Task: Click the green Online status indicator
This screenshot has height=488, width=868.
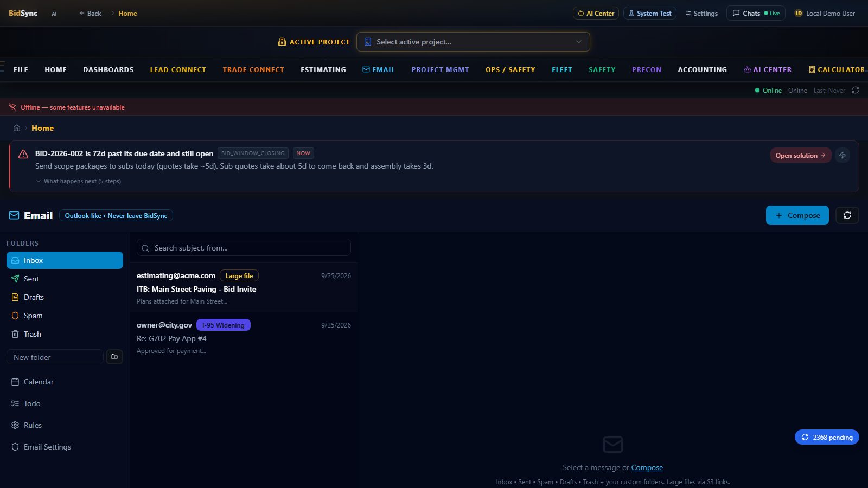Action: (x=768, y=90)
